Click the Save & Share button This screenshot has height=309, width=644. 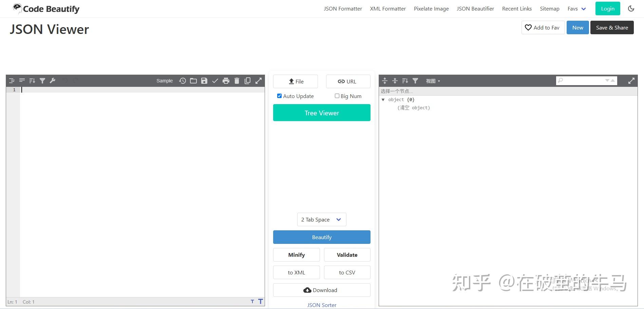[x=612, y=27]
